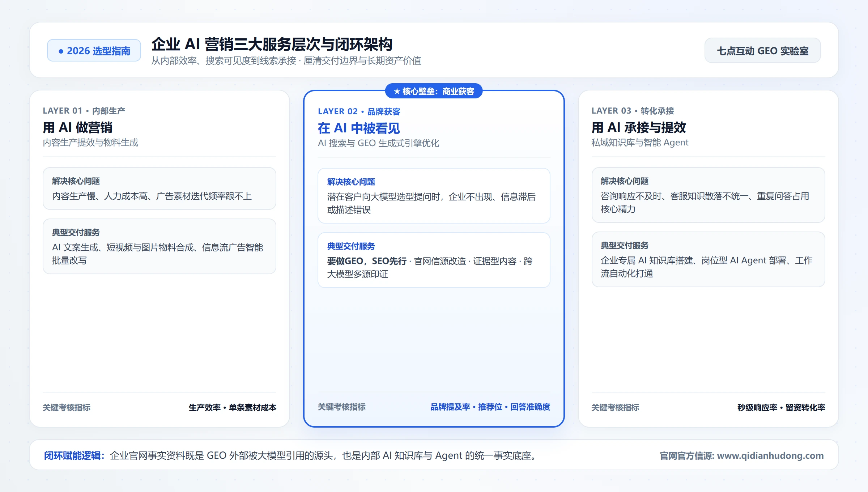Click 典型交付服务 heading in the LAYER 03 card
868x492 pixels.
[x=625, y=245]
